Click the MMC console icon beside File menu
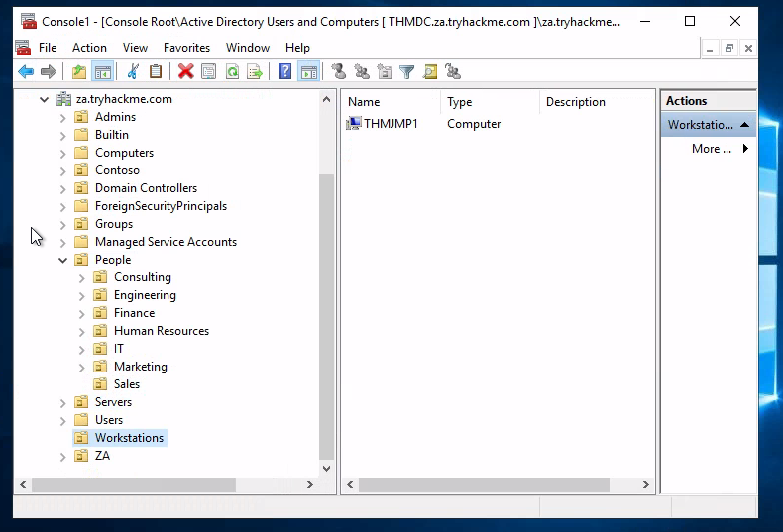 (23, 48)
